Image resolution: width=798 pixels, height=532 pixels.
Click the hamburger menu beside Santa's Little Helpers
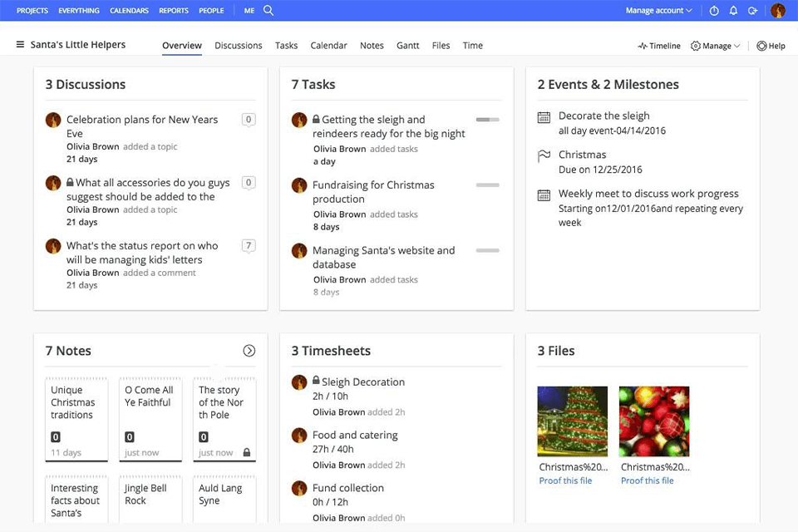click(20, 45)
